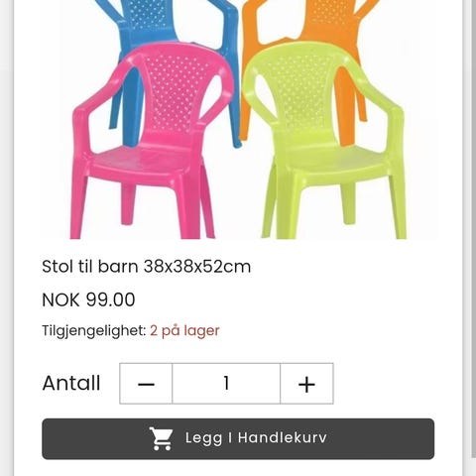
Task: Click the Tilgjengelighet label
Action: (94, 331)
